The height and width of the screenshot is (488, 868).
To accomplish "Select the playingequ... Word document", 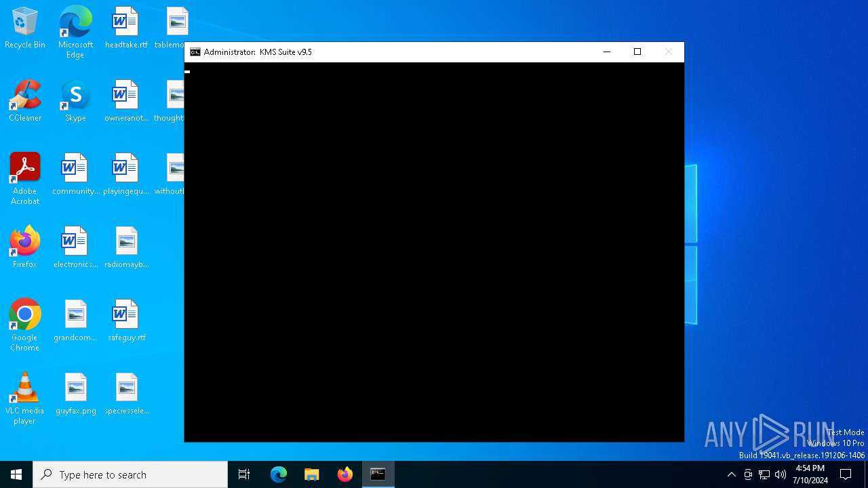I will [x=126, y=175].
